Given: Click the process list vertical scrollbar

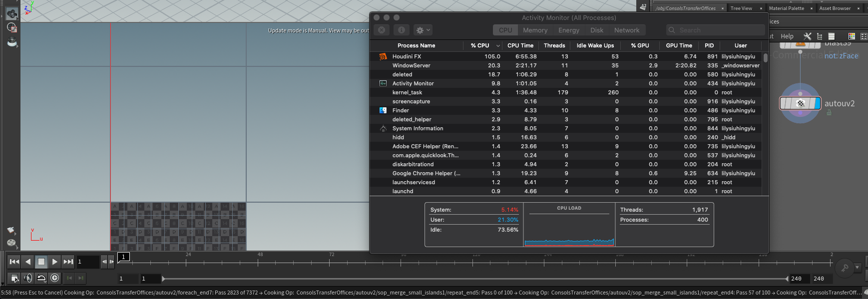Looking at the screenshot, I should pyautogui.click(x=765, y=58).
